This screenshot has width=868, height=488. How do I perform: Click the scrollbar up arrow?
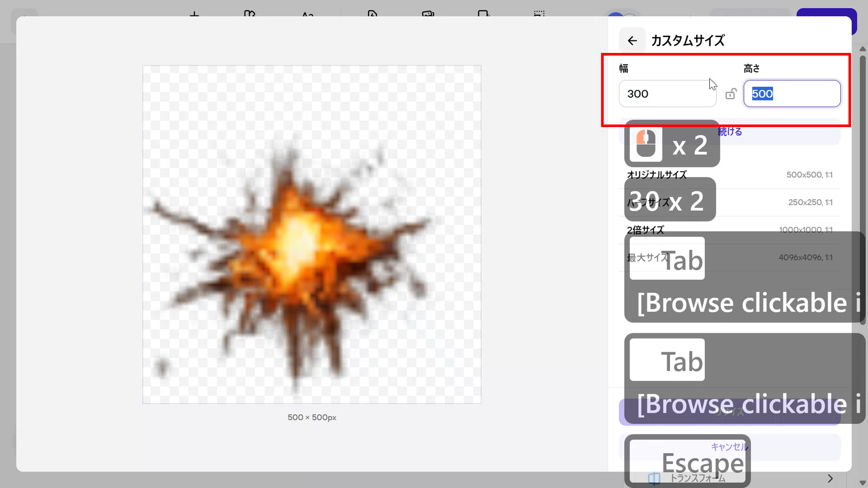(x=863, y=49)
